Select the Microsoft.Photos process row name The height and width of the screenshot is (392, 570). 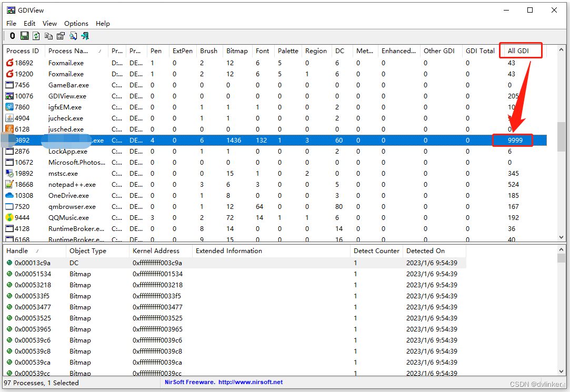[x=77, y=163]
